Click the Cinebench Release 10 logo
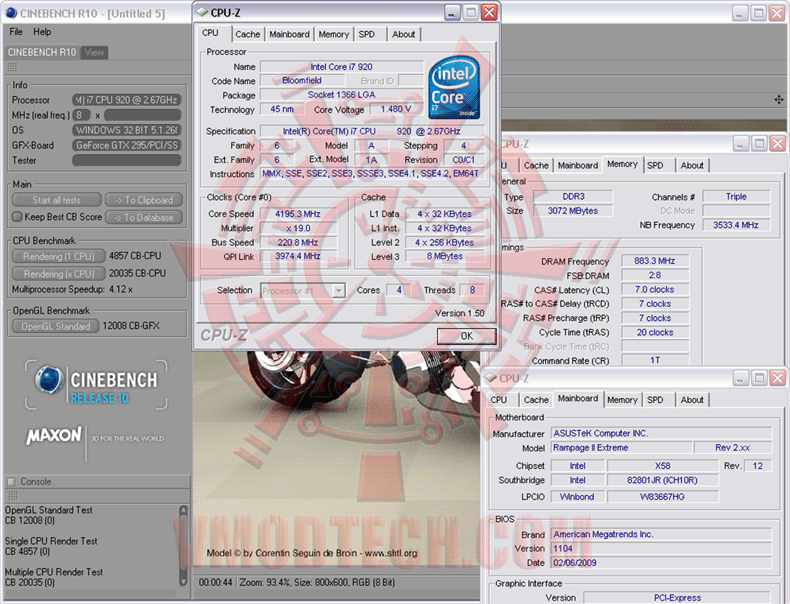The width and height of the screenshot is (790, 604). click(x=96, y=384)
